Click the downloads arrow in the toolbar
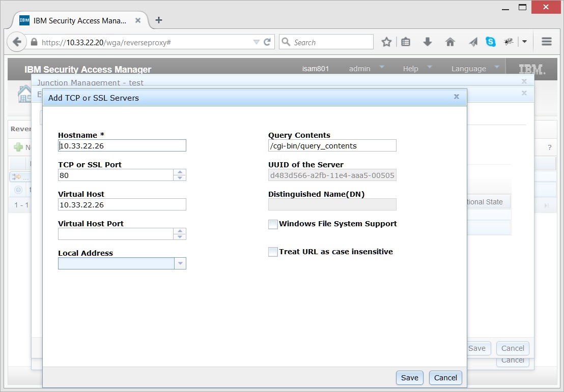The image size is (564, 392). (x=428, y=42)
